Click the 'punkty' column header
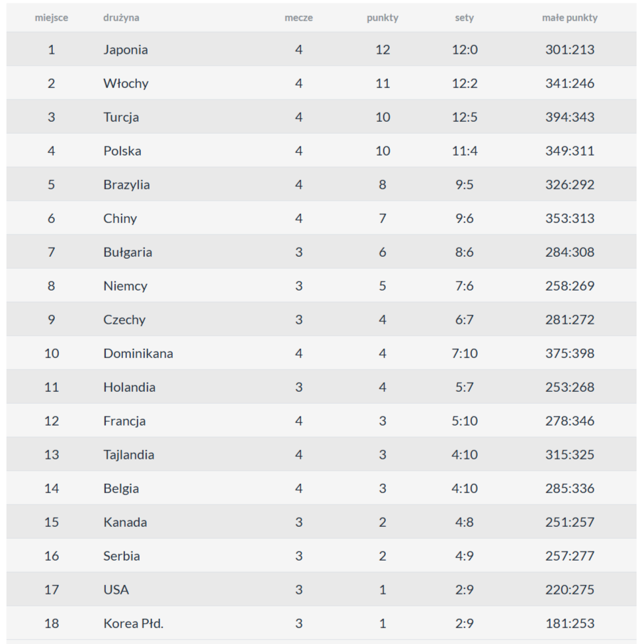 383,18
